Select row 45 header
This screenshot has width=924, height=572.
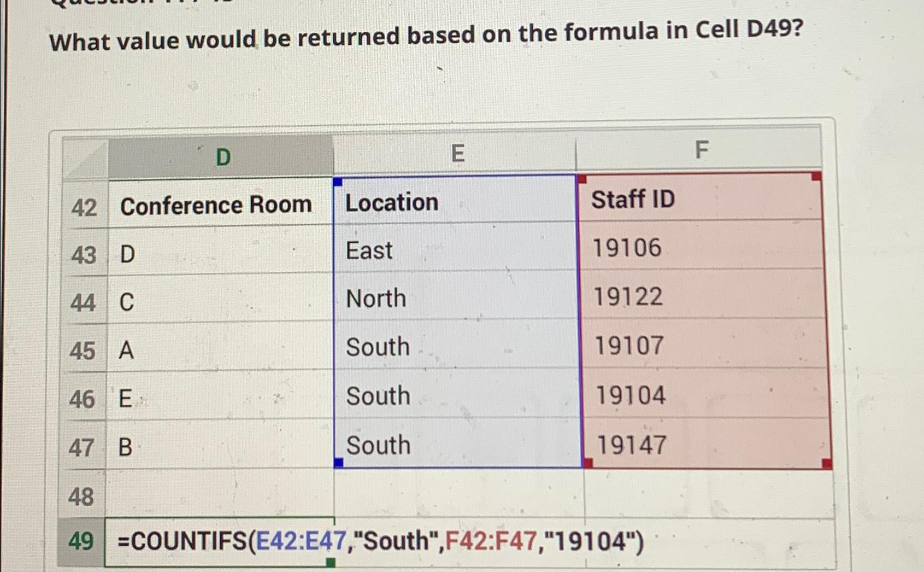point(83,351)
